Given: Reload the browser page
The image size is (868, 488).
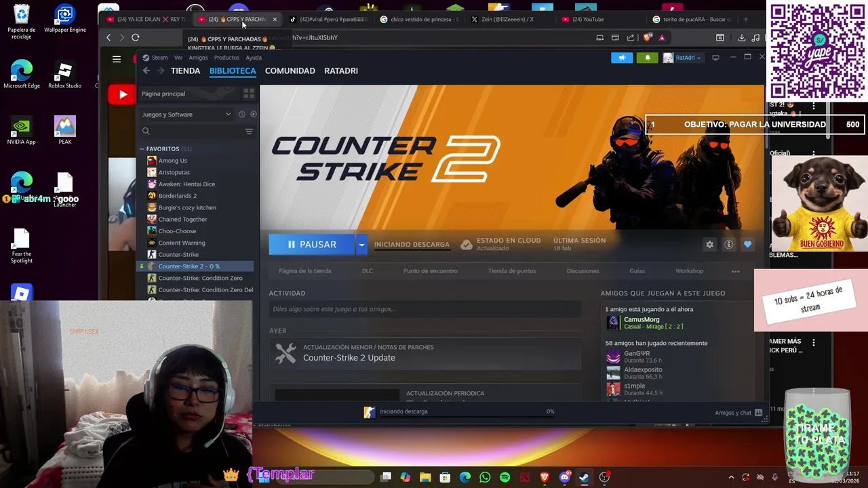Looking at the screenshot, I should (x=135, y=38).
